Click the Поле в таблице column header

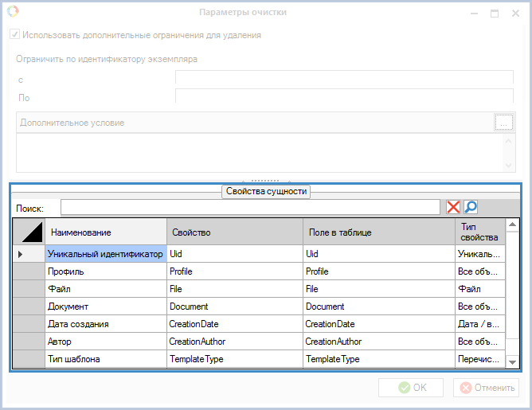click(377, 232)
